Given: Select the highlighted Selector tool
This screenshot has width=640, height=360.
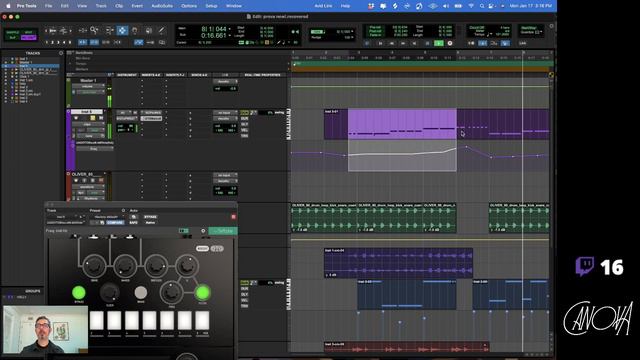Looking at the screenshot, I should click(122, 30).
